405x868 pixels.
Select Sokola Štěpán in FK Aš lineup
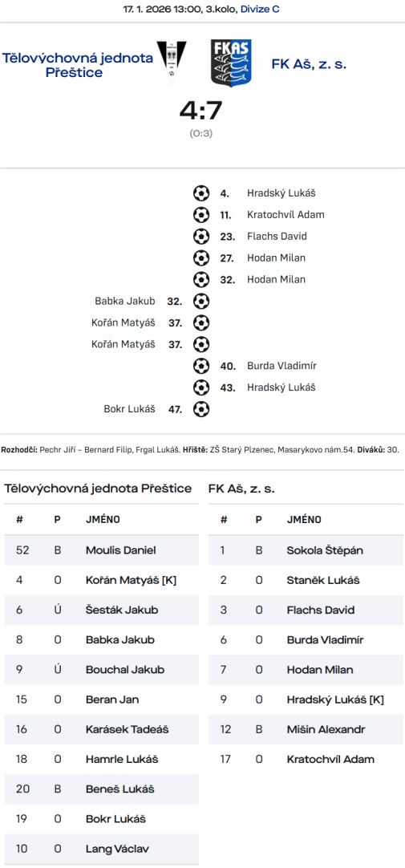click(x=306, y=550)
